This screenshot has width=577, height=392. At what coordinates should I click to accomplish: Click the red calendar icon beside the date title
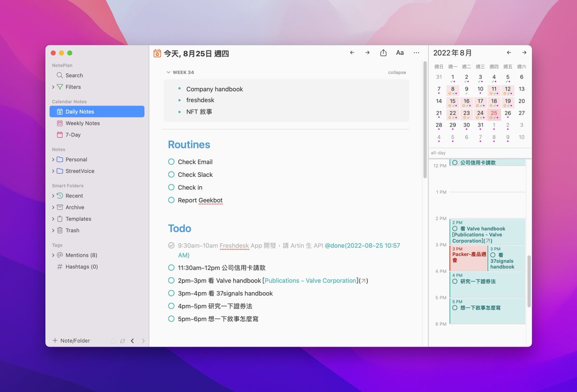[x=157, y=53]
